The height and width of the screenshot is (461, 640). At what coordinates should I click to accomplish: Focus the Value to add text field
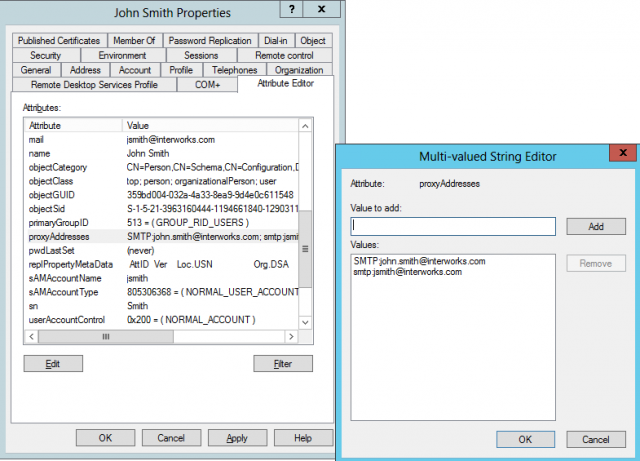453,226
